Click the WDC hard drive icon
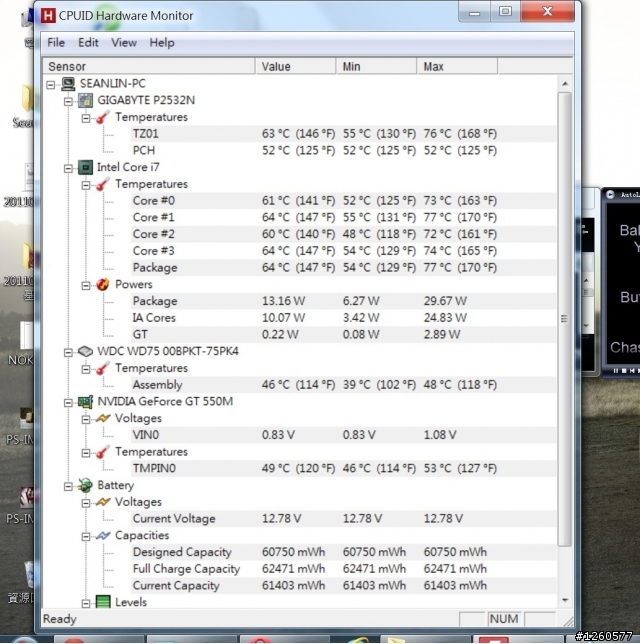 [85, 352]
